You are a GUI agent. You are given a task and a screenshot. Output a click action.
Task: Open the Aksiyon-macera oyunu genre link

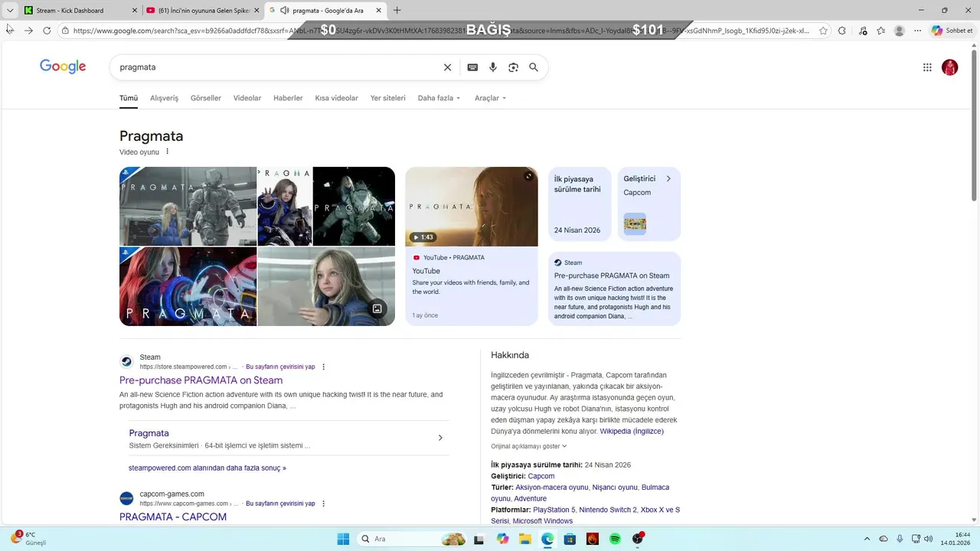tap(552, 487)
